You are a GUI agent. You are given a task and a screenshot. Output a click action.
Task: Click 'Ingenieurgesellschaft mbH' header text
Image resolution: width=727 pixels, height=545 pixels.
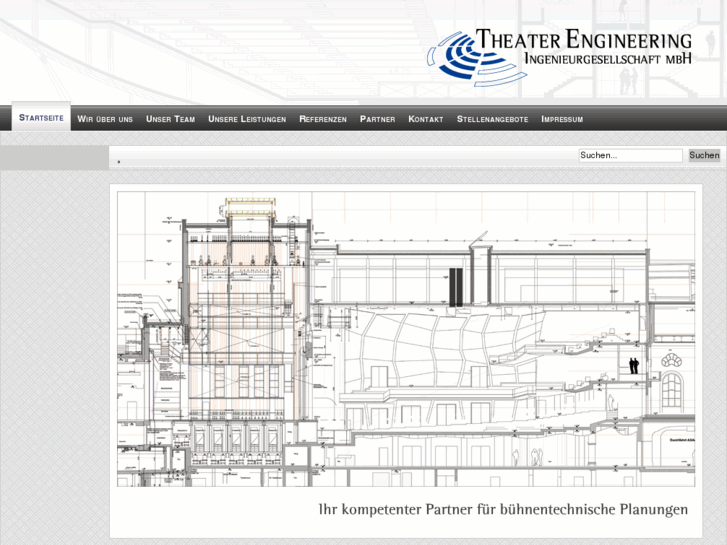[608, 58]
